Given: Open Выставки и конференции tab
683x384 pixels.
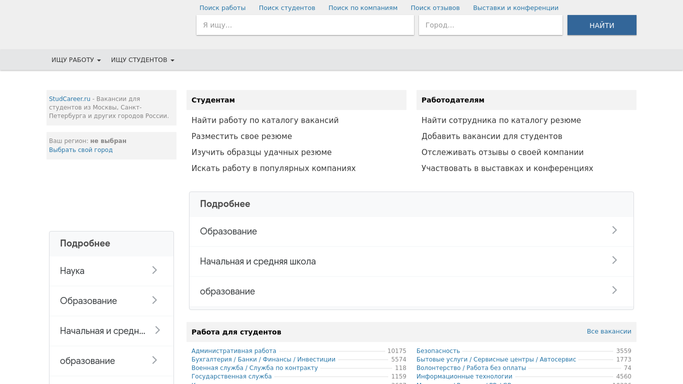Looking at the screenshot, I should pos(515,8).
